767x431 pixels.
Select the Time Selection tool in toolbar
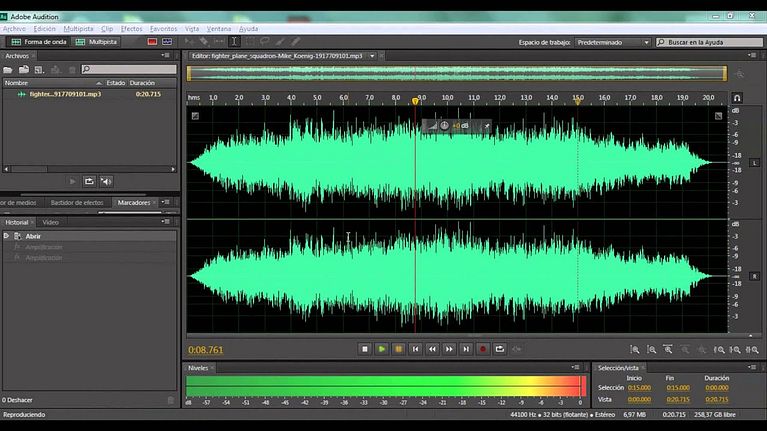click(x=234, y=42)
